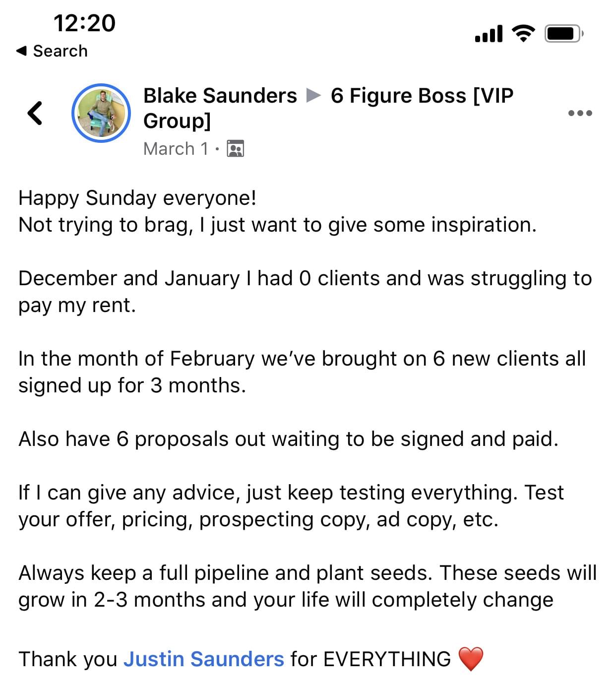Return to Search via back arrow
The height and width of the screenshot is (689, 616).
click(x=21, y=51)
